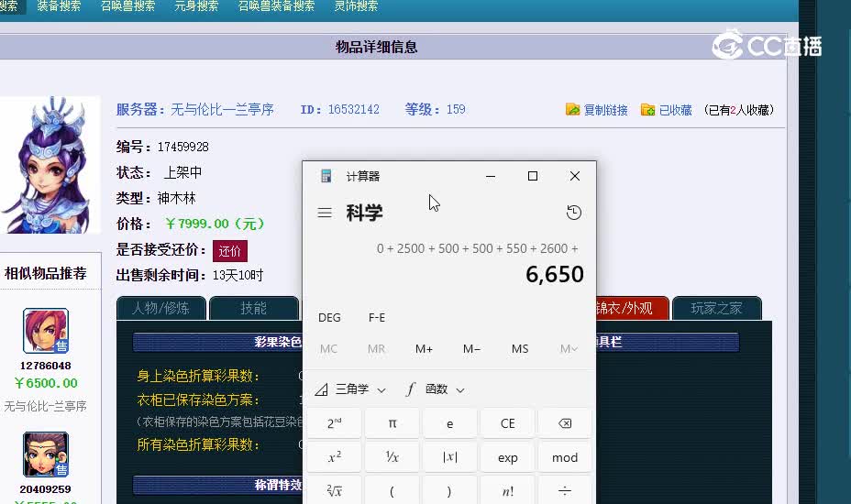Viewport: 851px width, 504px height.
Task: Click the x squared key
Action: 335,456
